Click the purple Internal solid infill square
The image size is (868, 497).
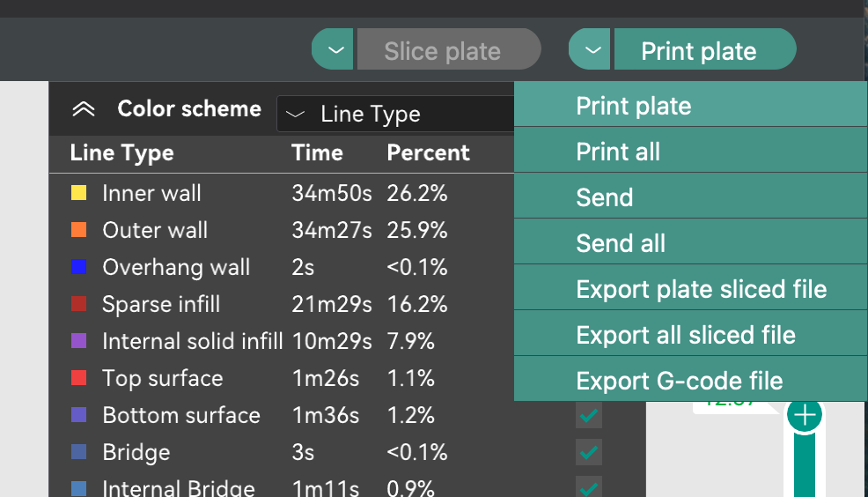[78, 341]
